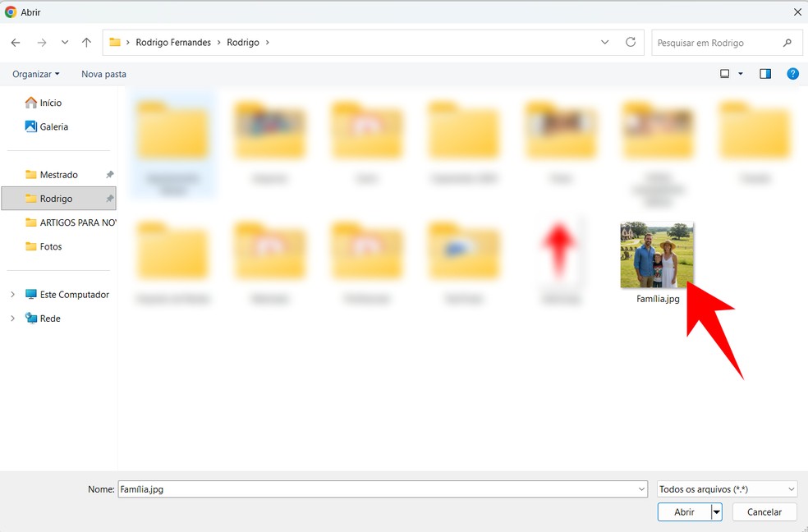Viewport: 808px width, 532px height.
Task: Go up one folder level
Action: point(86,43)
